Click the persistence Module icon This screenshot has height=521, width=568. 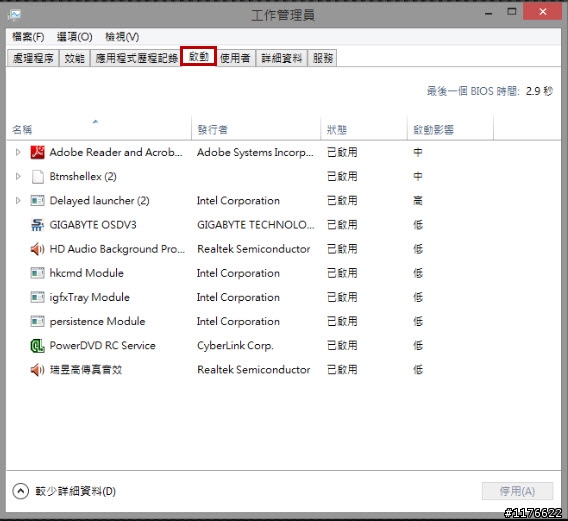pos(37,321)
